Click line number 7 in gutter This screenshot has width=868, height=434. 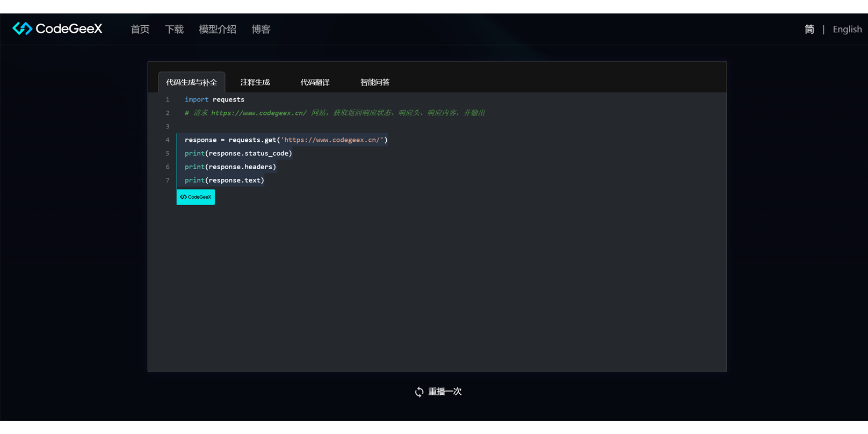point(168,180)
